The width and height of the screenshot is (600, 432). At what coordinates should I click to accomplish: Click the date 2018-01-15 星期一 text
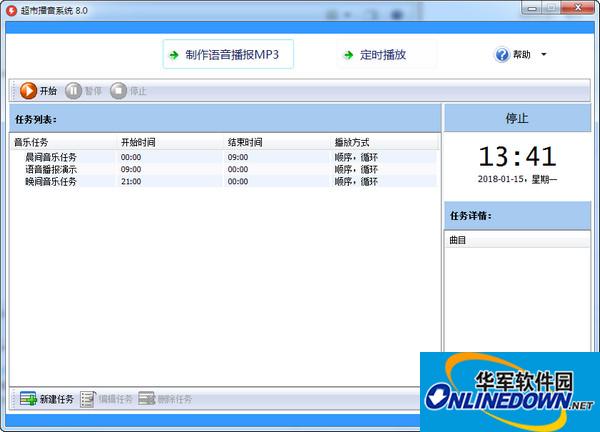point(517,179)
